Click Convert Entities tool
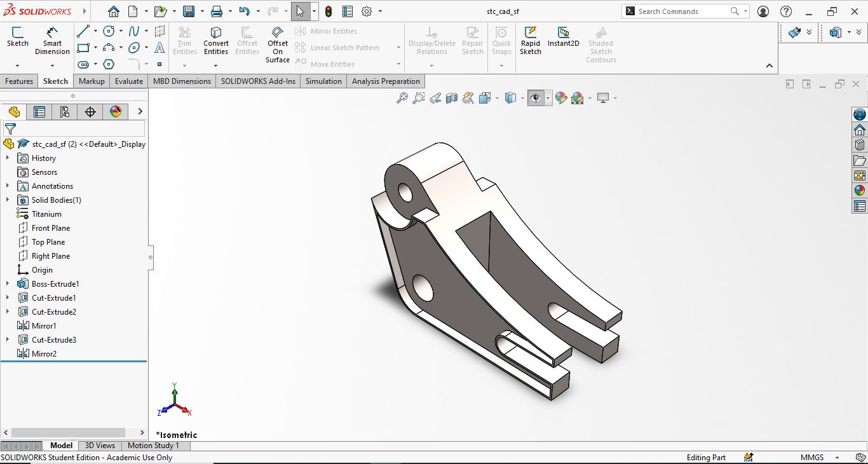 click(x=216, y=41)
